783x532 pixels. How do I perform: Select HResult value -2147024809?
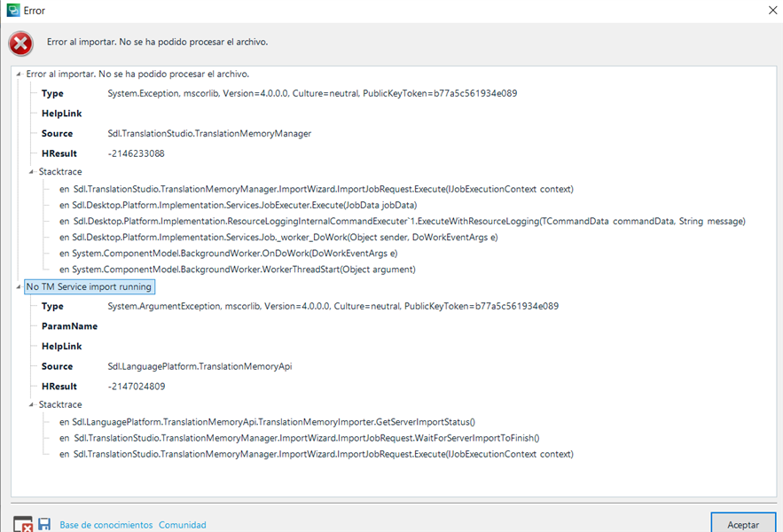click(x=137, y=386)
